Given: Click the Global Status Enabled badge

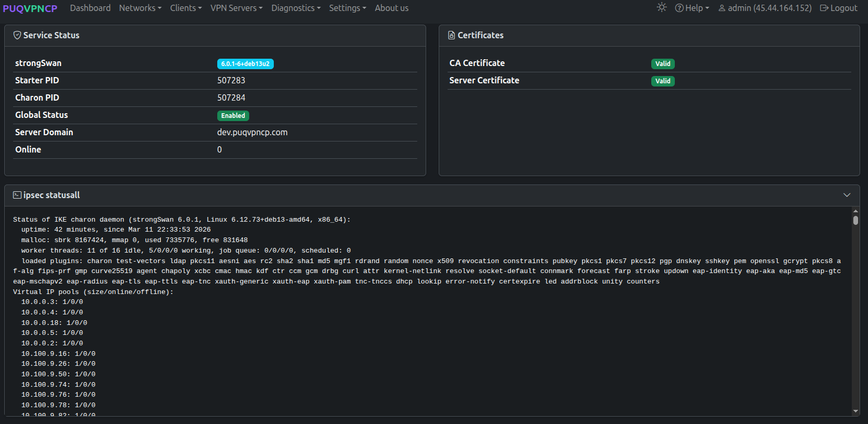Looking at the screenshot, I should [233, 115].
